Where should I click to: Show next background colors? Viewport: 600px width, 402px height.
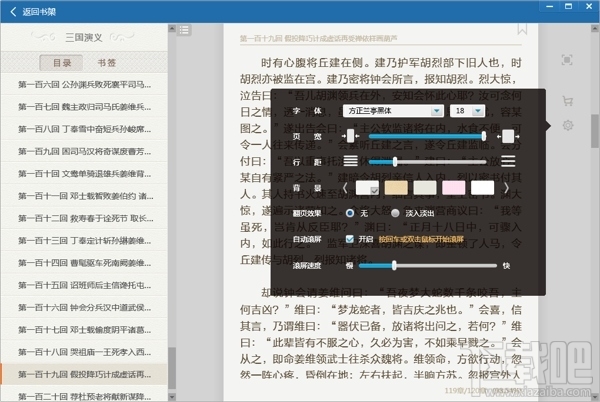[x=506, y=188]
